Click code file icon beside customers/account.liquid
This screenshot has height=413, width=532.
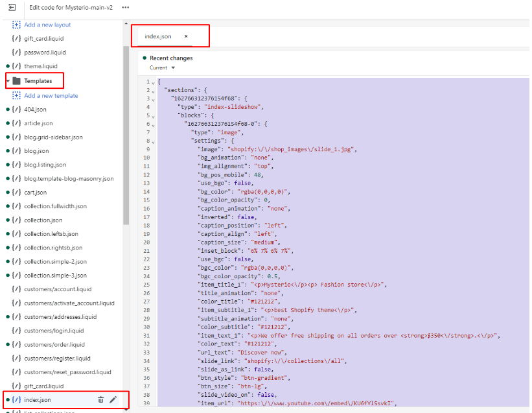click(16, 289)
